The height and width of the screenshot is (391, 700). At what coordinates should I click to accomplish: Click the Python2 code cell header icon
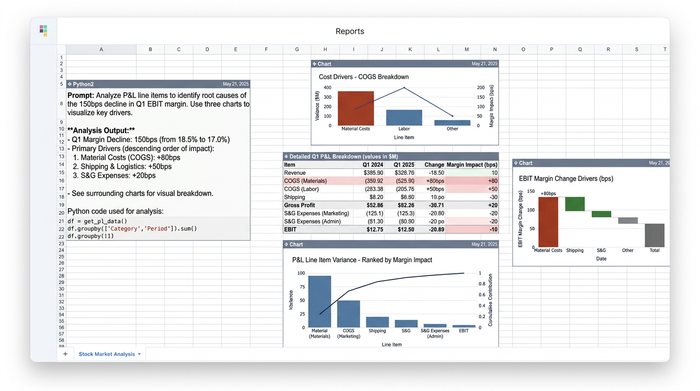[x=70, y=84]
